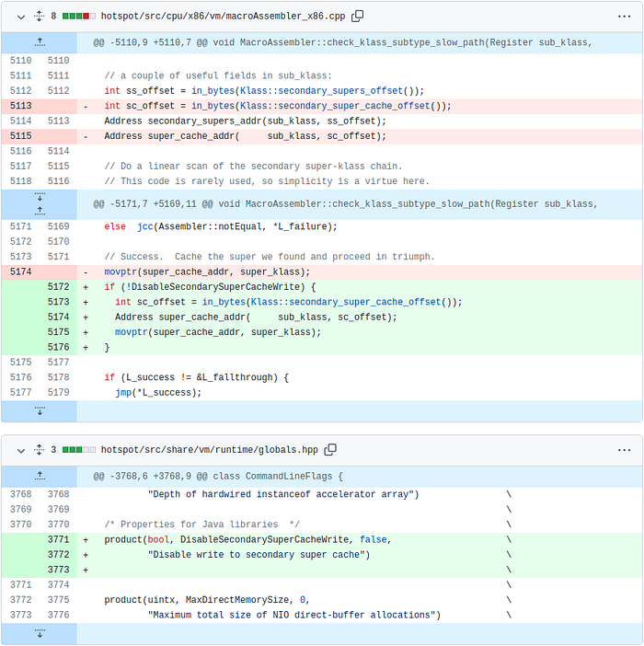The image size is (644, 646).
Task: Click 'int ss_offset = in_bytes(' line 5112
Action: [264, 90]
